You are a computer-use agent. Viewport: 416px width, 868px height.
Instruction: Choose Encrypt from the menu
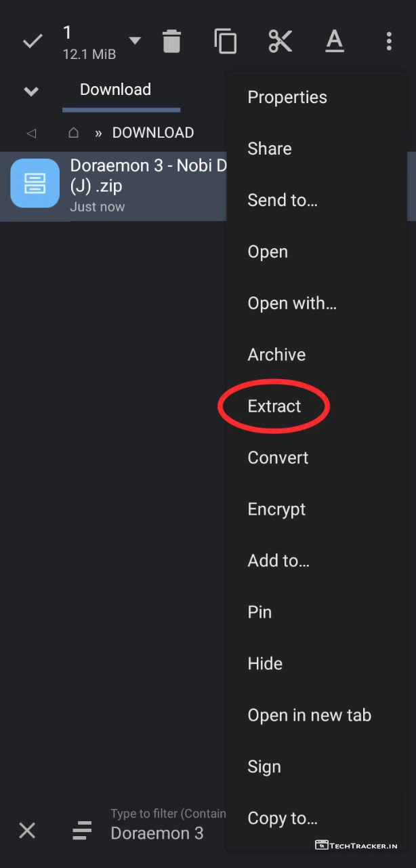point(276,509)
